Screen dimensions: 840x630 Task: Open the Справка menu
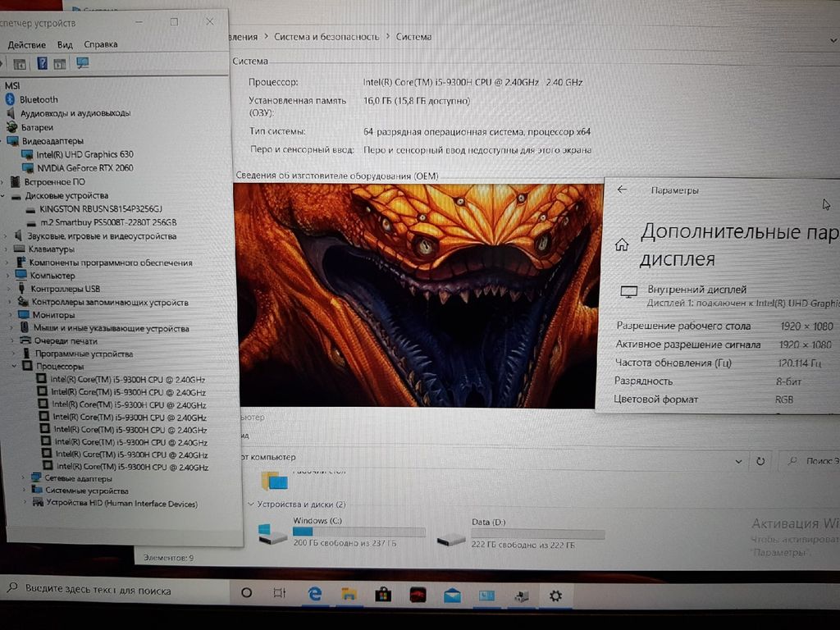pyautogui.click(x=101, y=44)
